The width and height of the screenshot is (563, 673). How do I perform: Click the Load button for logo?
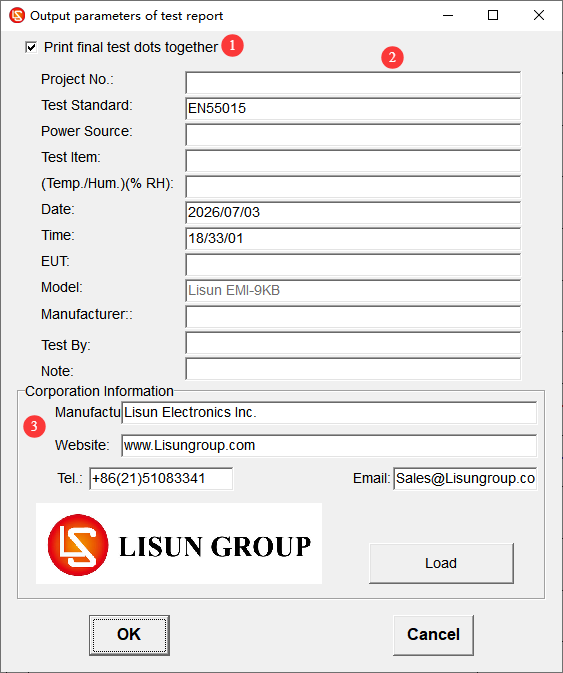tap(441, 563)
